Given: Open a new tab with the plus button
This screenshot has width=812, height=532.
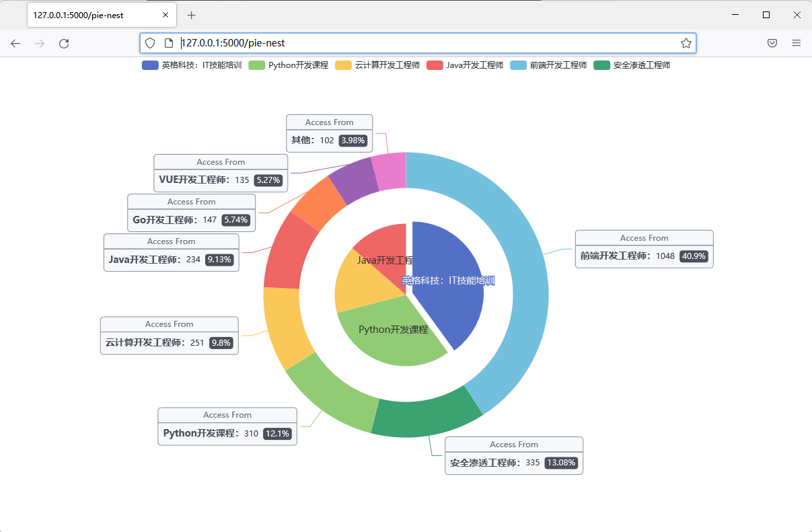Looking at the screenshot, I should 192,15.
